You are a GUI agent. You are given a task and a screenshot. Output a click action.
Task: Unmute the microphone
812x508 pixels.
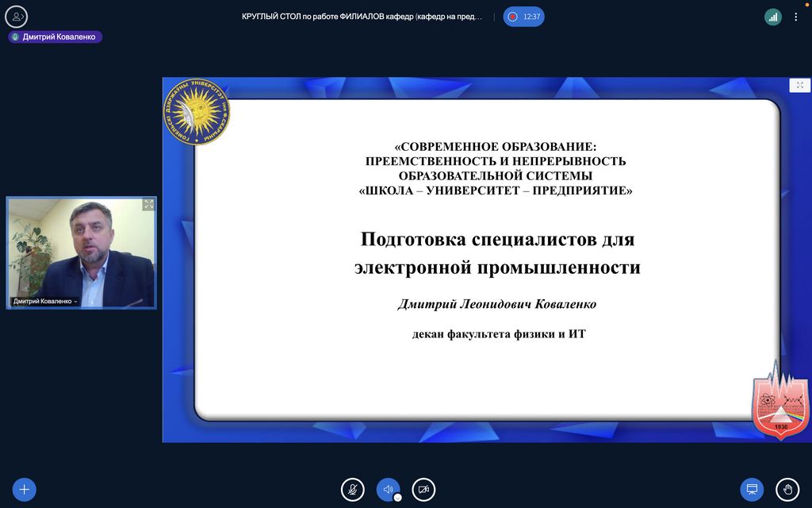[x=352, y=489]
